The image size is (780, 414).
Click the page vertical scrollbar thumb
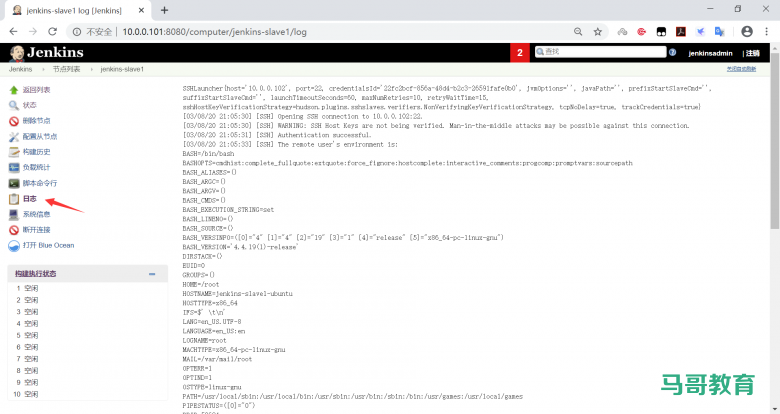click(775, 141)
